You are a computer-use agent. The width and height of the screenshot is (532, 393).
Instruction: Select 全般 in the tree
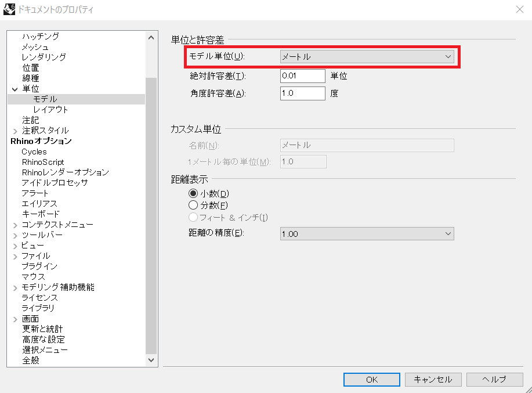[31, 360]
